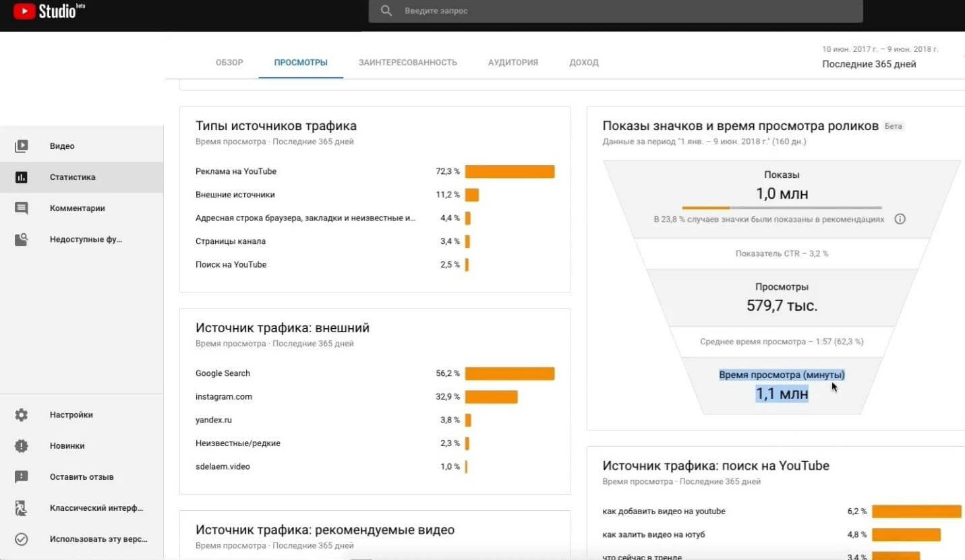Open the Новинки alert icon
This screenshot has height=560, width=965.
22,446
